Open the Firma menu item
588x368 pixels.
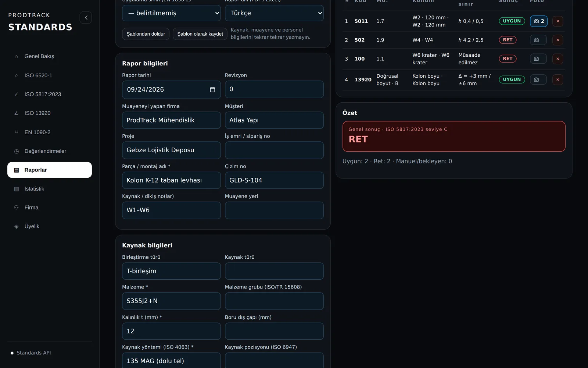pyautogui.click(x=50, y=208)
